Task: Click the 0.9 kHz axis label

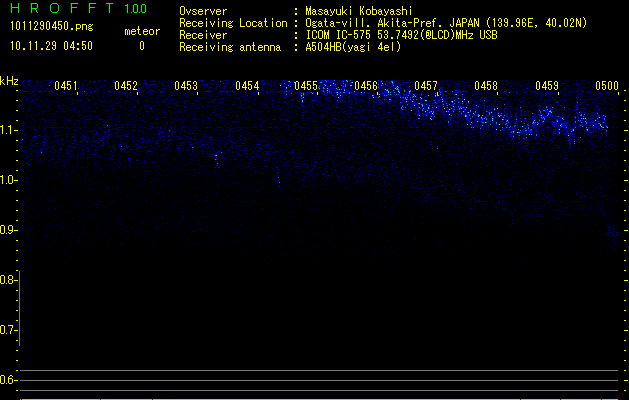Action: tap(8, 230)
